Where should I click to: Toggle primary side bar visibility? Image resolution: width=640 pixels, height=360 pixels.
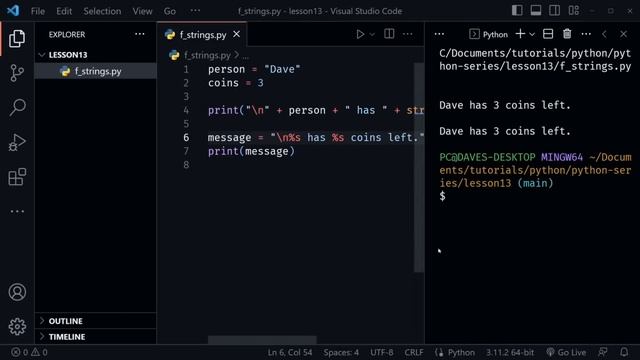pos(517,11)
